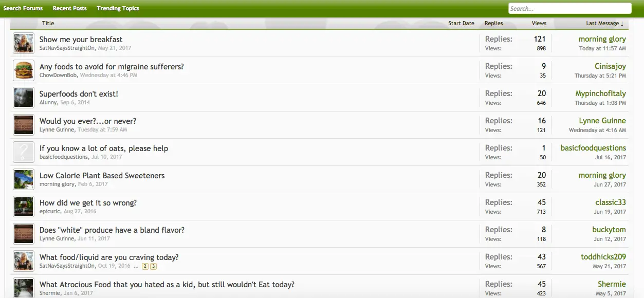Sort the thread list by Title

coord(48,23)
